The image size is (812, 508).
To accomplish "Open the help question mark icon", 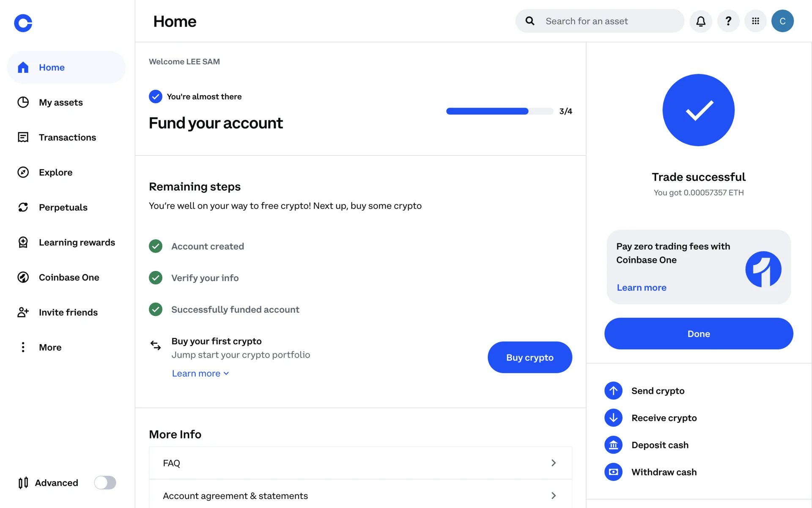I will pyautogui.click(x=728, y=21).
